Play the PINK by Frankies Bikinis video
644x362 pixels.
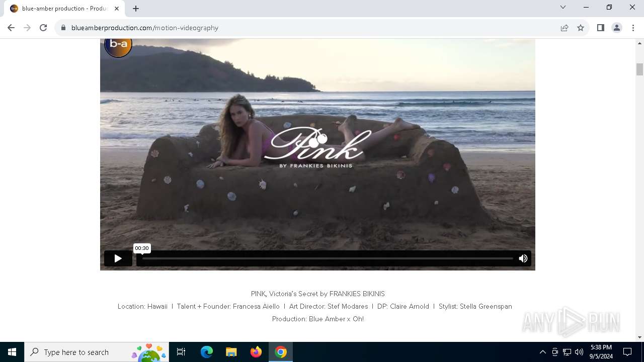[x=118, y=258]
